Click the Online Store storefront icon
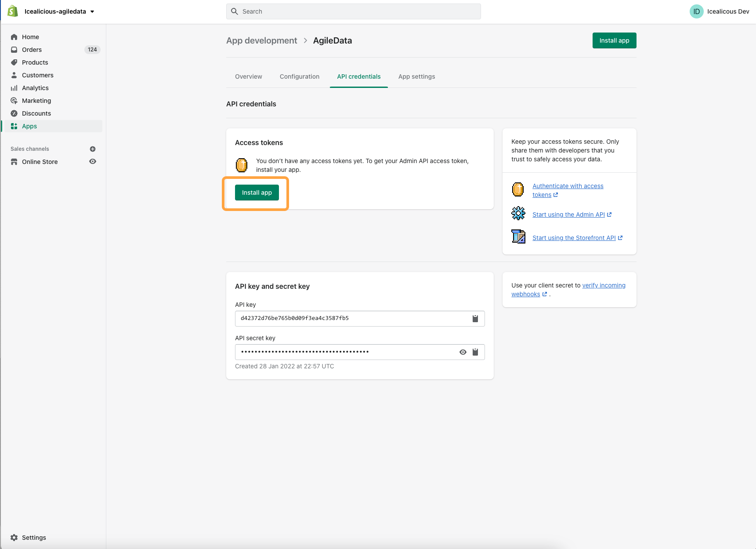This screenshot has width=756, height=549. click(14, 162)
